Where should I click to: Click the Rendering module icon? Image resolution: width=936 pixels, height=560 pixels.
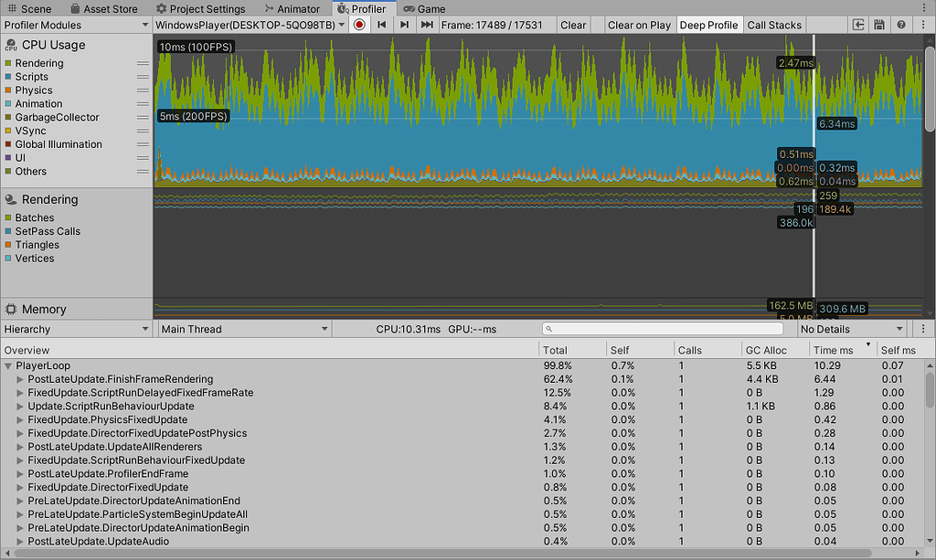pos(9,199)
